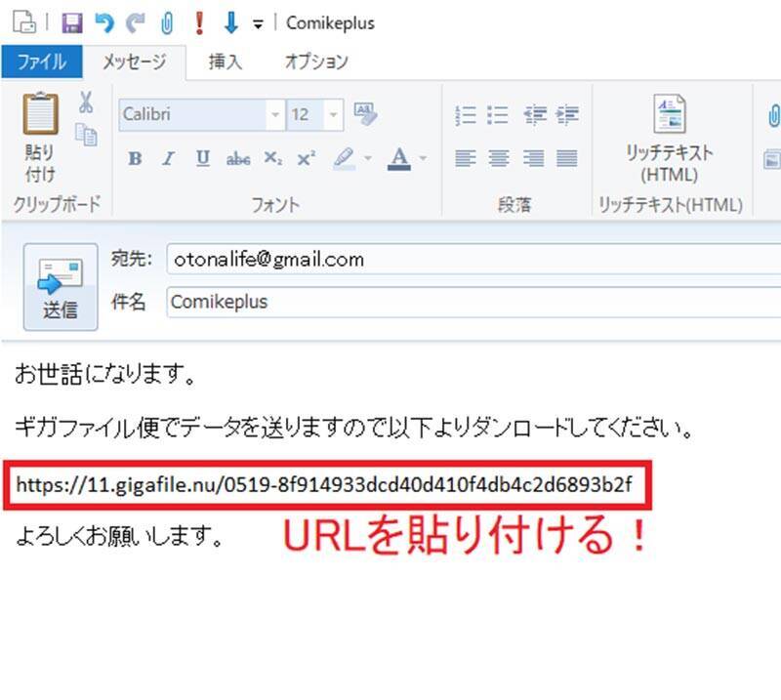
Task: Click the リッチテキスト (HTML) button
Action: click(670, 140)
